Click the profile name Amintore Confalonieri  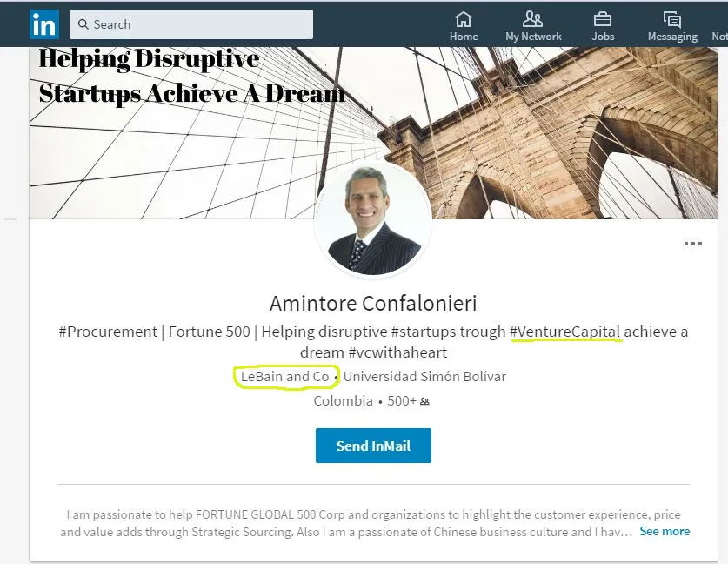pyautogui.click(x=373, y=304)
